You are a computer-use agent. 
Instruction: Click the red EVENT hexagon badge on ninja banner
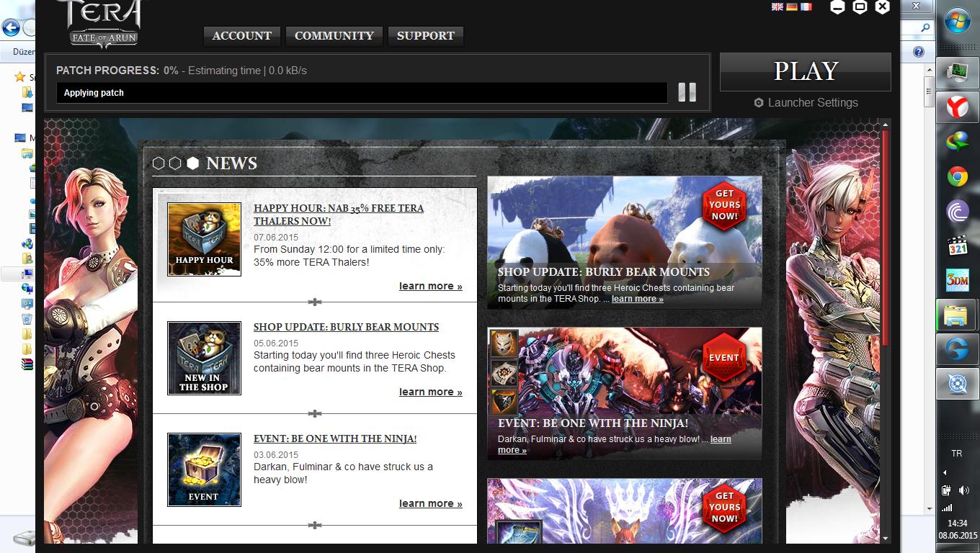pos(724,357)
